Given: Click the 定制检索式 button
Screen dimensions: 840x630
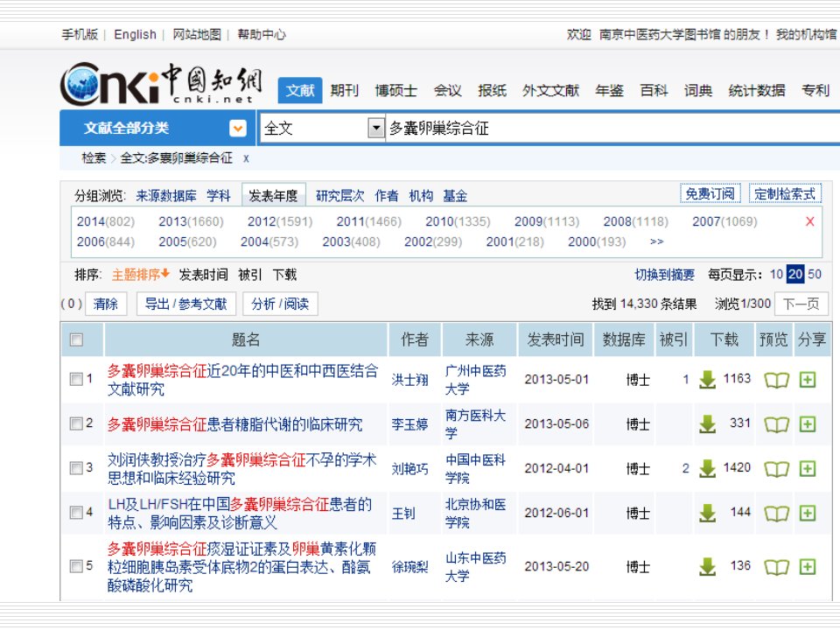Looking at the screenshot, I should point(785,193).
